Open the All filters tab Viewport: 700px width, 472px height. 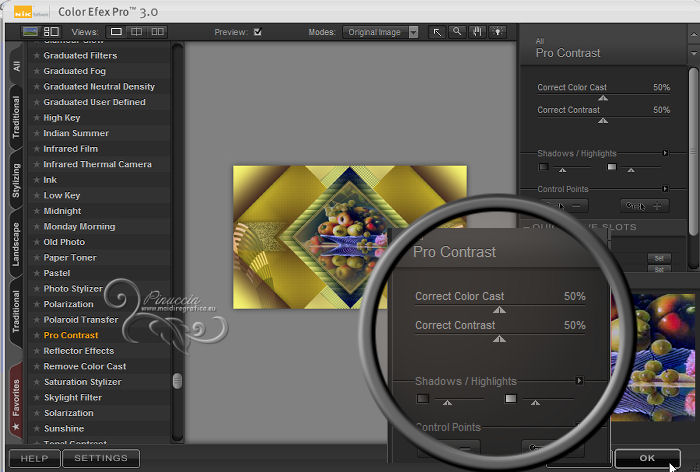point(17,66)
